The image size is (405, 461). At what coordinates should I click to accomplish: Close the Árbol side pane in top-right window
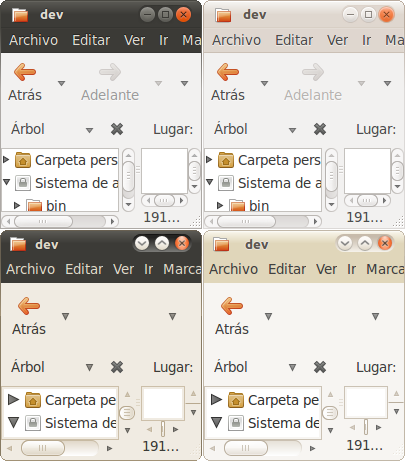tap(320, 129)
